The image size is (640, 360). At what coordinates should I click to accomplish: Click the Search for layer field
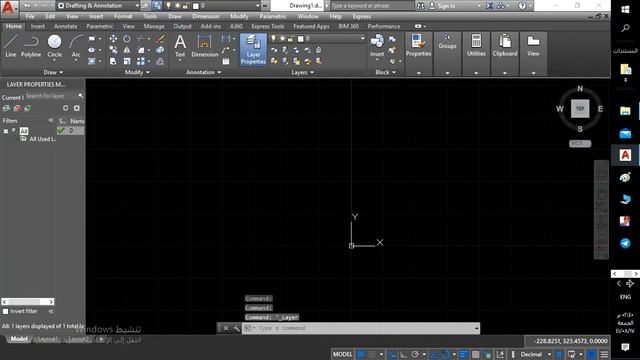coord(51,96)
